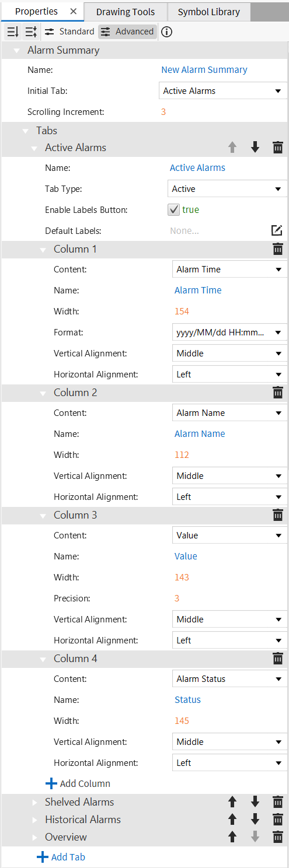Open the Initial Tab dropdown
This screenshot has width=289, height=868.
point(223,91)
